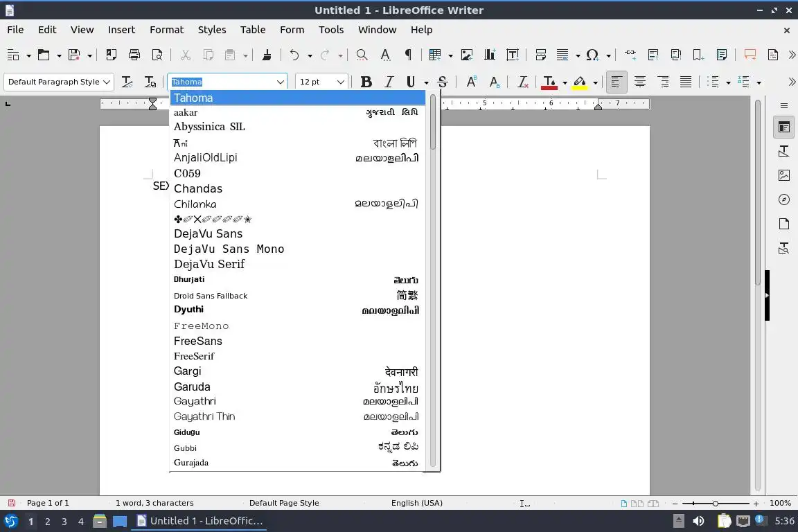Open the Tools menu
This screenshot has height=532, width=798.
(x=331, y=30)
